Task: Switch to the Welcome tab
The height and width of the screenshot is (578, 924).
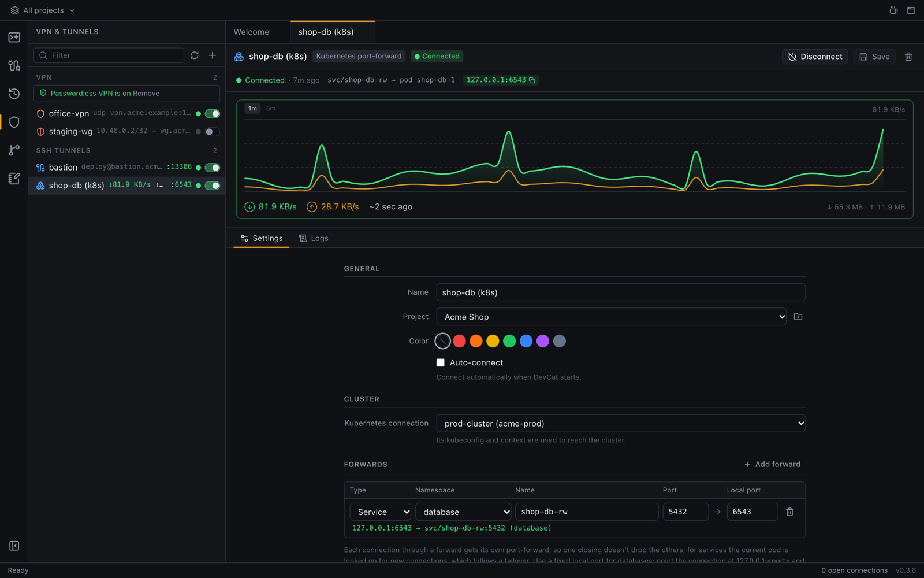Action: 251,32
